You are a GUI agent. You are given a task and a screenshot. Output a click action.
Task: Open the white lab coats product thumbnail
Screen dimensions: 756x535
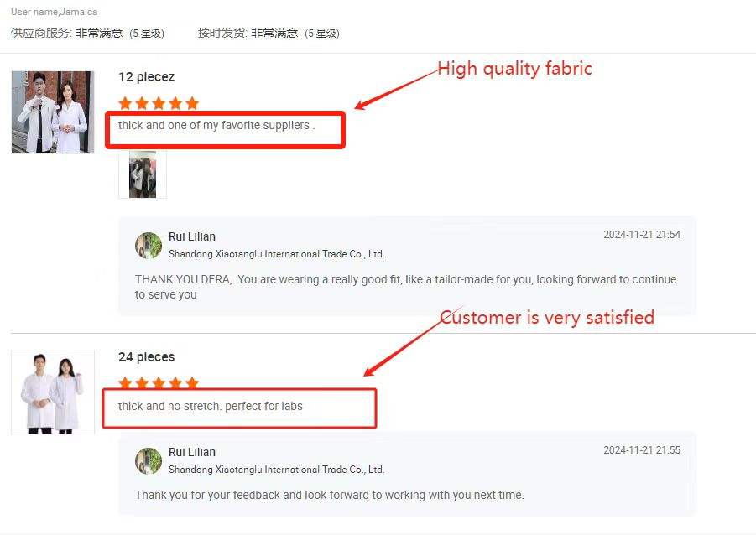[x=53, y=392]
